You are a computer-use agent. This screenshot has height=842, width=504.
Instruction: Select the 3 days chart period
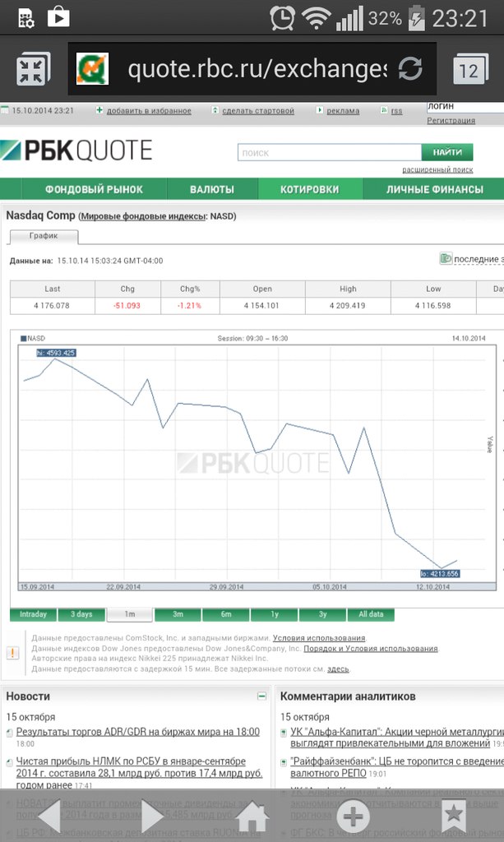(81, 614)
